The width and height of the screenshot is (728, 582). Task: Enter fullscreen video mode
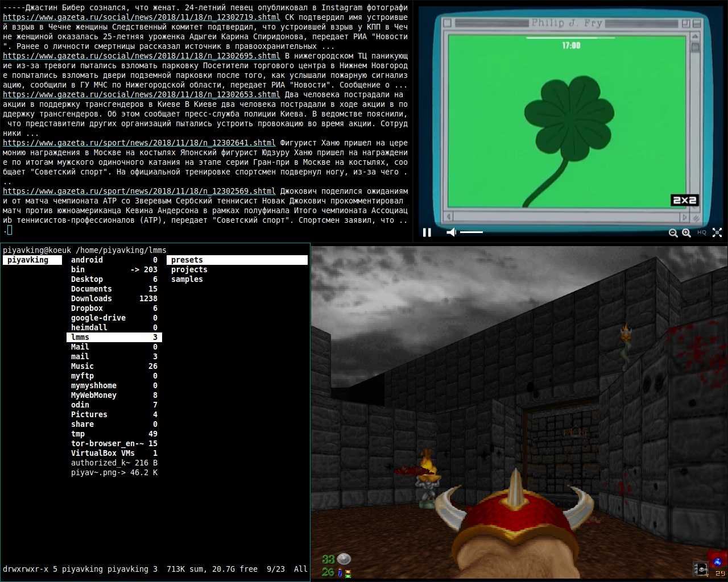(717, 232)
